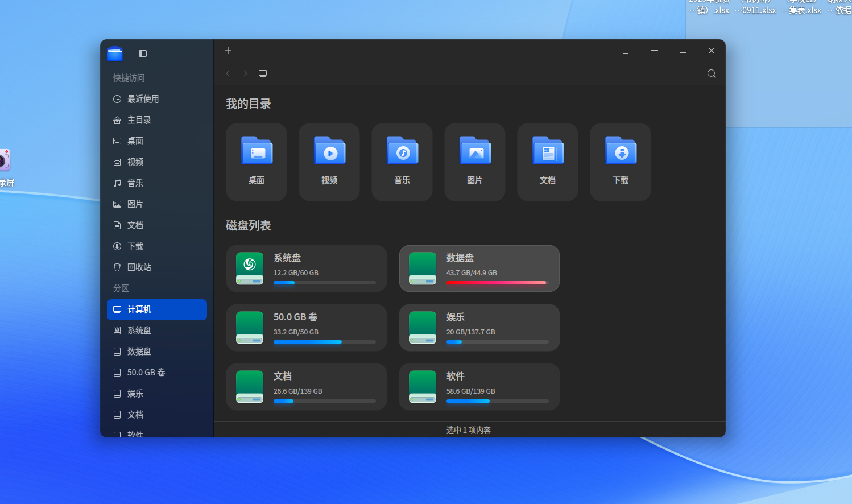Go forward with the right arrow

pos(245,73)
